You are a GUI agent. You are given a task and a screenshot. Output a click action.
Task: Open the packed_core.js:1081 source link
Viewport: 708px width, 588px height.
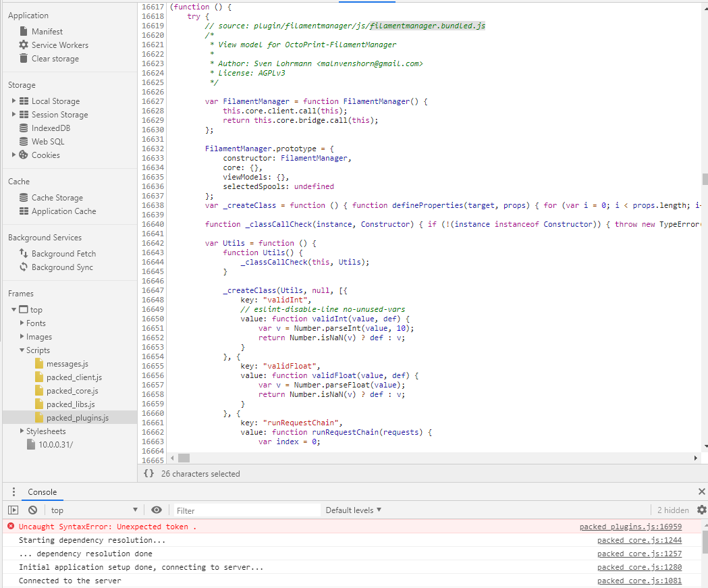click(x=639, y=581)
